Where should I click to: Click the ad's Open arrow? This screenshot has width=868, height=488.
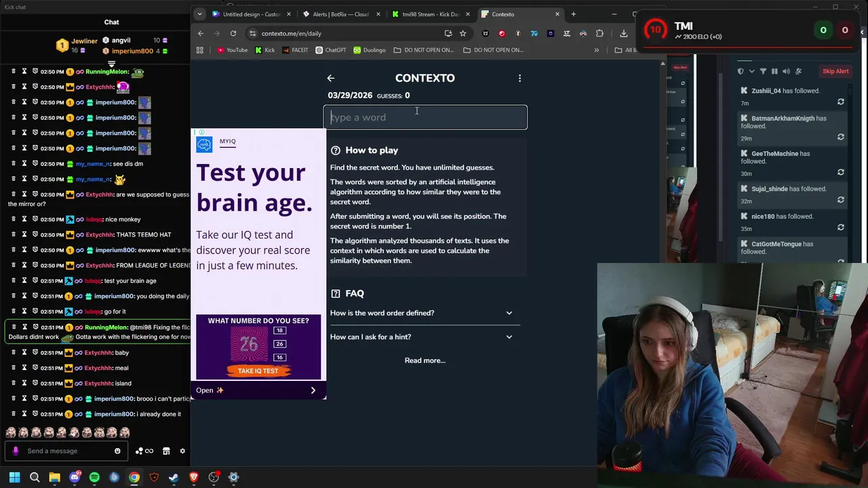pyautogui.click(x=313, y=390)
